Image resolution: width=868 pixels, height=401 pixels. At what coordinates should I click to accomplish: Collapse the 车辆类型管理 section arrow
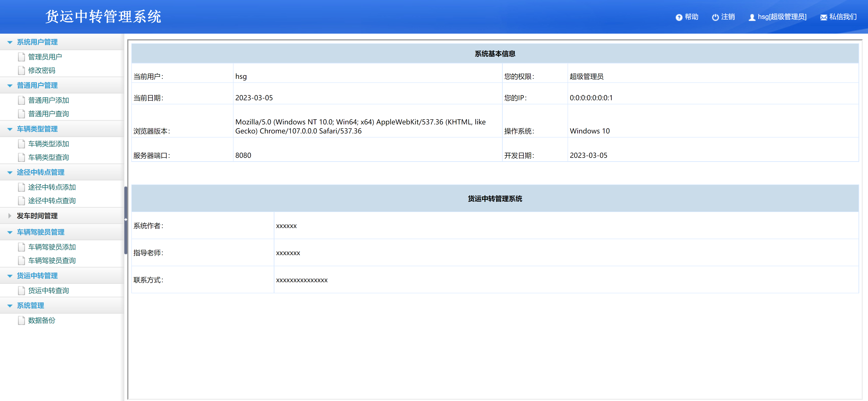coord(10,129)
